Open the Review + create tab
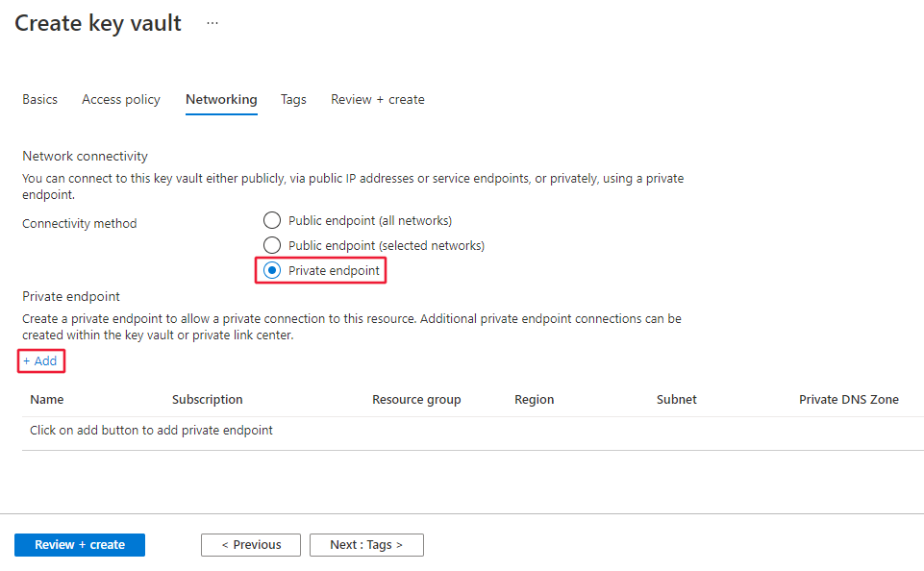This screenshot has height=571, width=924. click(378, 99)
